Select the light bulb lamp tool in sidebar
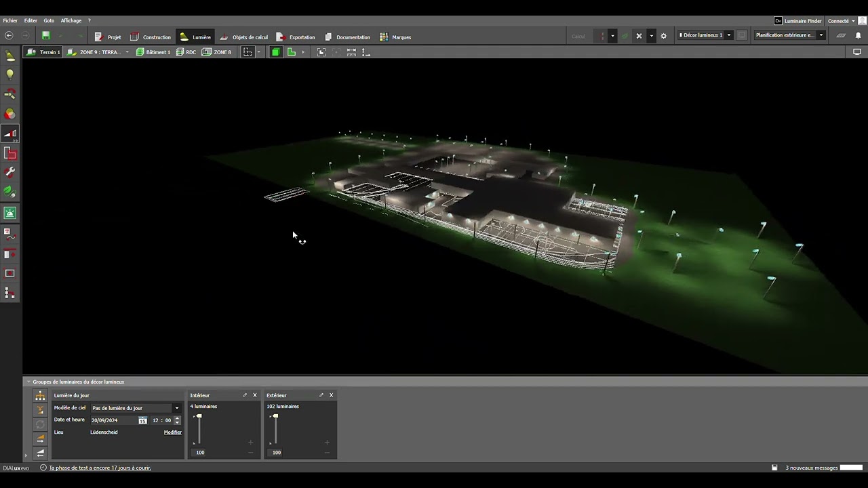The width and height of the screenshot is (868, 488). (10, 75)
